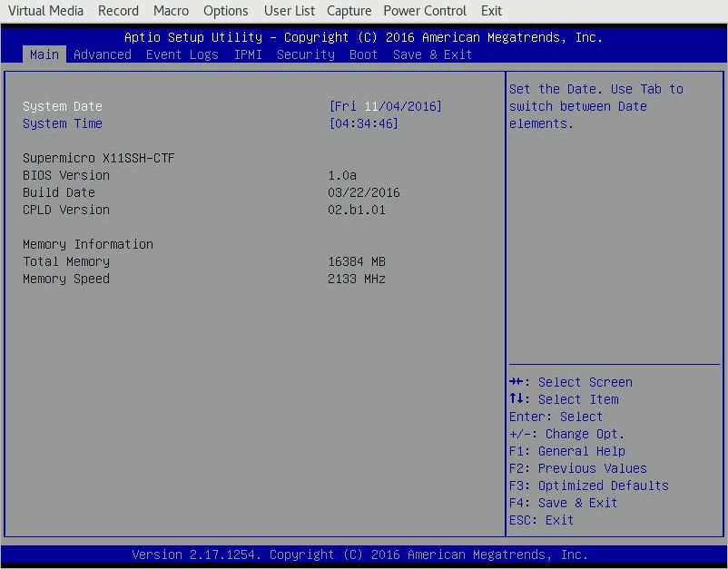Click the Aptio Setup Utility title
Image resolution: width=728 pixels, height=569 pixels.
click(363, 37)
